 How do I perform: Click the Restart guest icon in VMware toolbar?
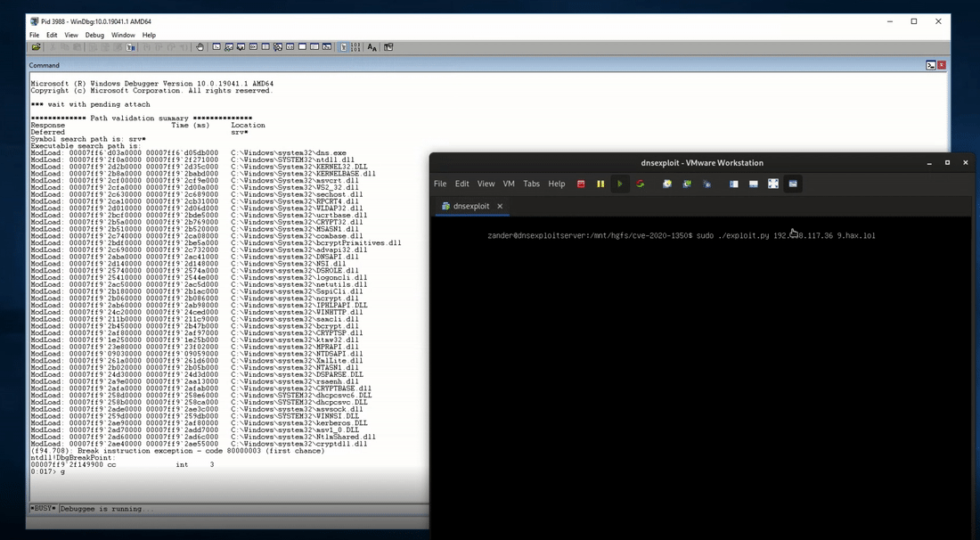(x=640, y=184)
